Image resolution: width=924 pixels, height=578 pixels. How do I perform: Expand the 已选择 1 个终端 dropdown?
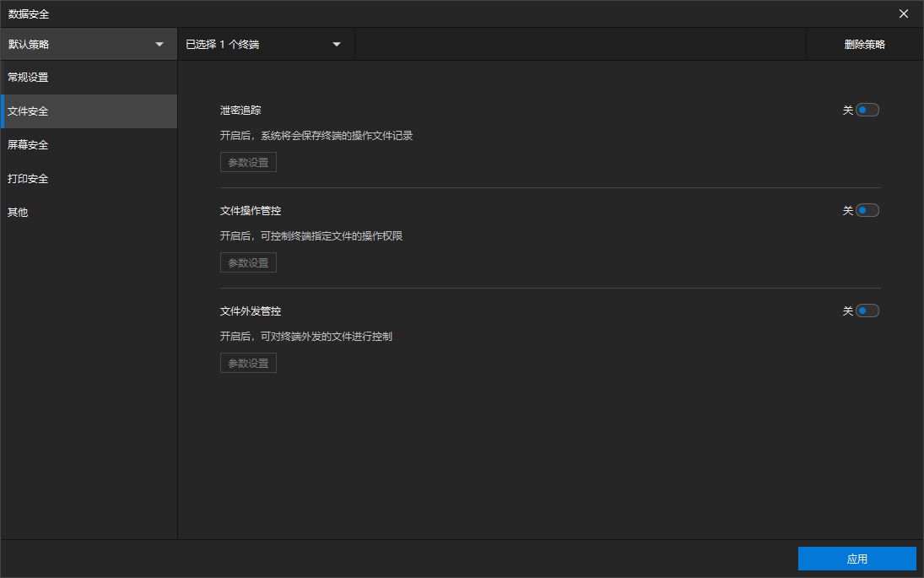[266, 44]
